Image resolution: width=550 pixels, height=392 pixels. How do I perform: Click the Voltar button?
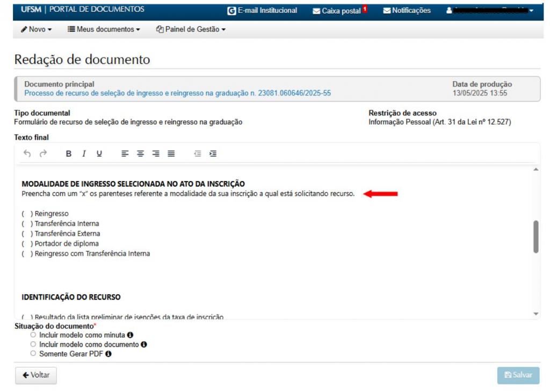pyautogui.click(x=35, y=375)
